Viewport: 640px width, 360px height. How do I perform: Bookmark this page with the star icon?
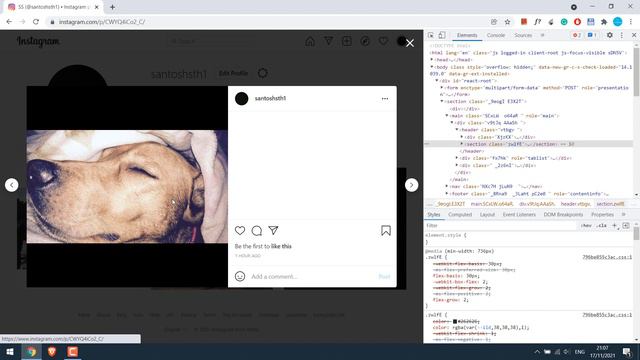(507, 22)
